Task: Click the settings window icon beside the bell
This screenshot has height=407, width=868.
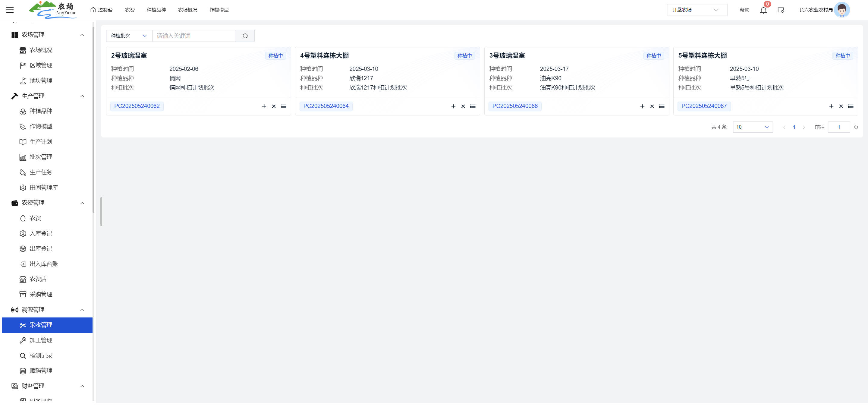Action: coord(780,10)
